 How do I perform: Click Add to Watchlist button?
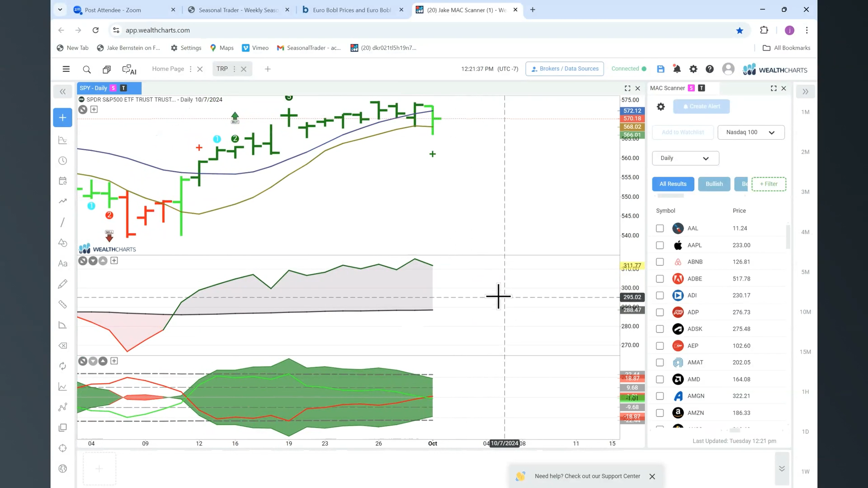click(x=683, y=132)
